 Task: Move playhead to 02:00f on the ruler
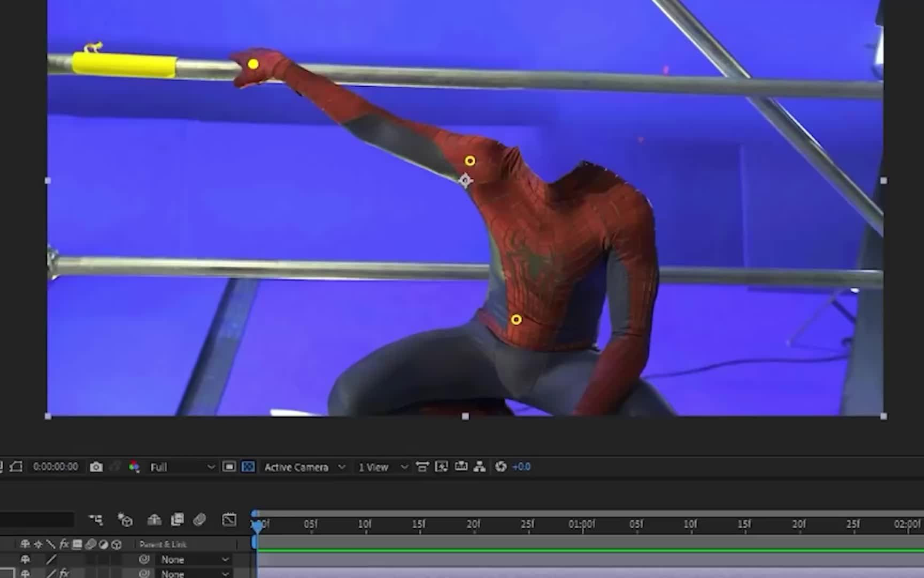[907, 524]
